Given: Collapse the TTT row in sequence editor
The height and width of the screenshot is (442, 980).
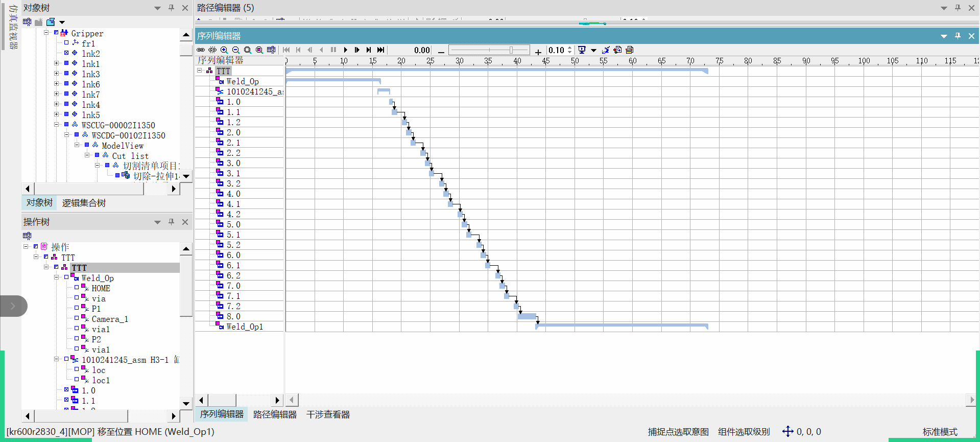Looking at the screenshot, I should click(199, 71).
